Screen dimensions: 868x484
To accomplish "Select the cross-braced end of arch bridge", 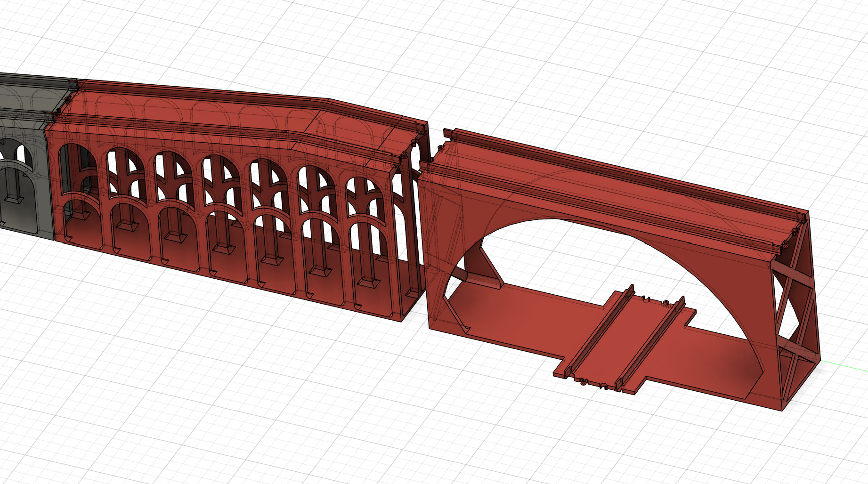I will (796, 306).
